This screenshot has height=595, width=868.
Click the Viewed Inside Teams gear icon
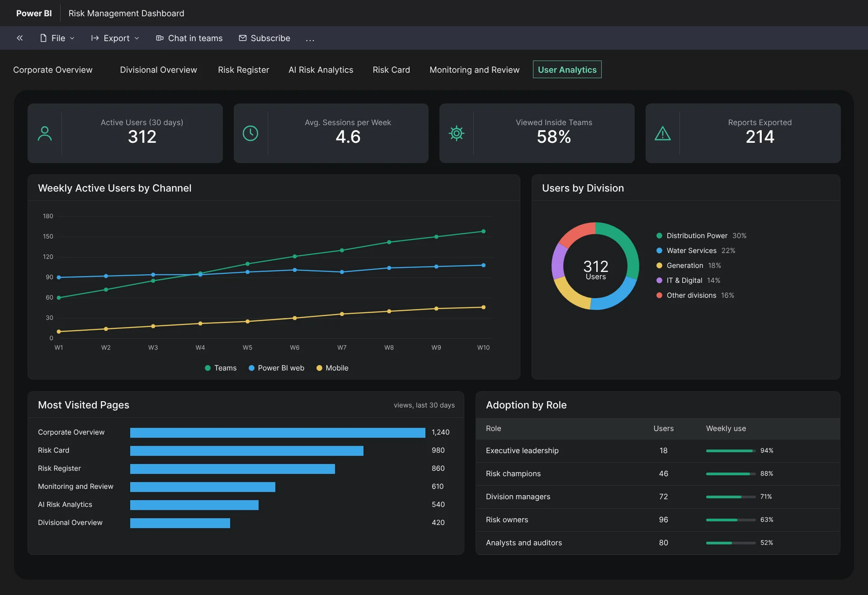(x=457, y=133)
